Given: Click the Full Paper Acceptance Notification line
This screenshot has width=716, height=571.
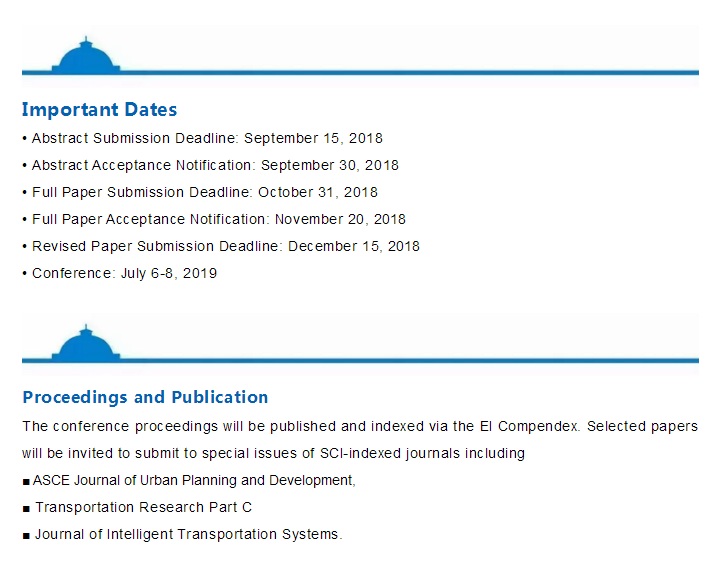Looking at the screenshot, I should 219,219.
